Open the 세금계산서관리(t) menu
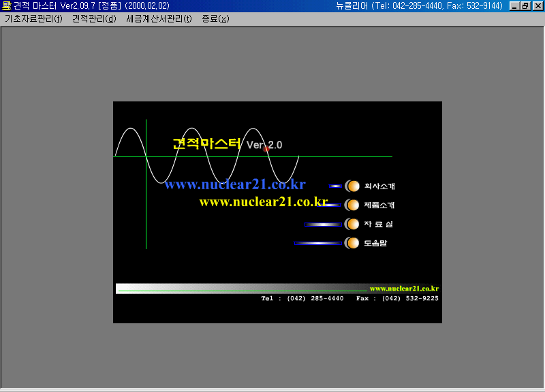This screenshot has height=392, width=545. (x=159, y=19)
